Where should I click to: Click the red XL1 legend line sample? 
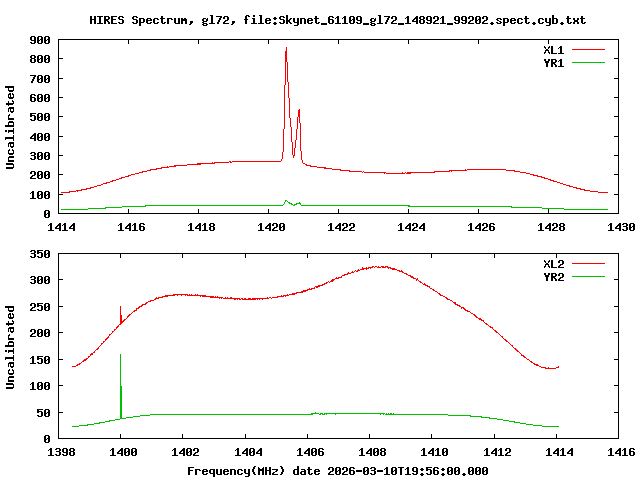pyautogui.click(x=588, y=50)
